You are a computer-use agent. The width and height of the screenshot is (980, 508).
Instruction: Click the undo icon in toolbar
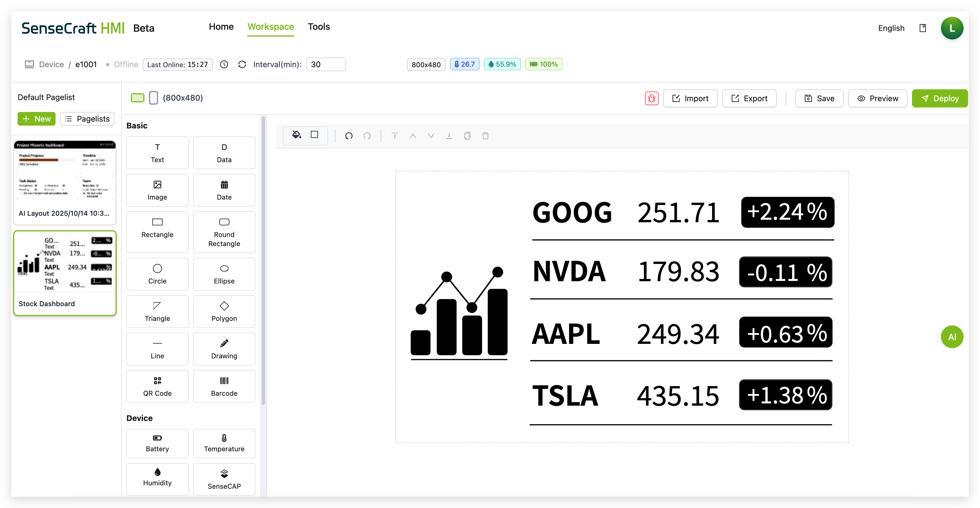[x=349, y=136]
